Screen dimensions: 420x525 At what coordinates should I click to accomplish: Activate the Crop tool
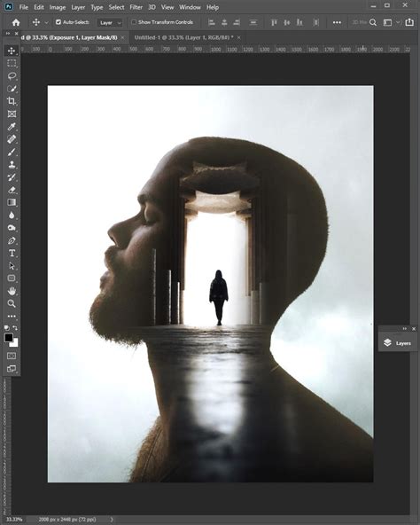[x=12, y=101]
